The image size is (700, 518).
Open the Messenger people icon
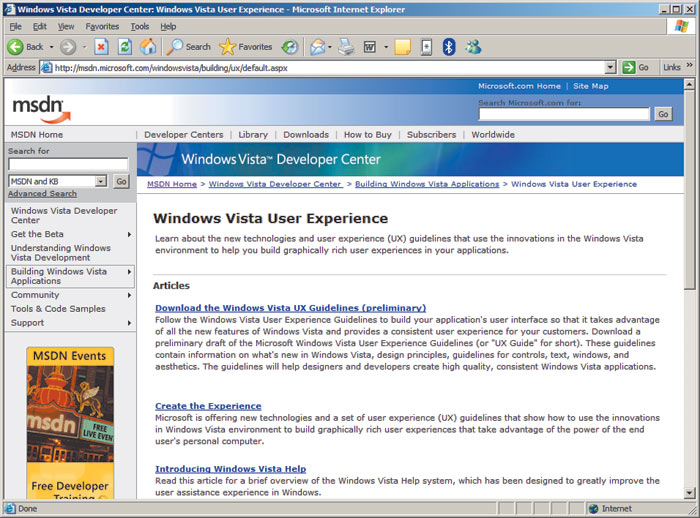point(473,47)
